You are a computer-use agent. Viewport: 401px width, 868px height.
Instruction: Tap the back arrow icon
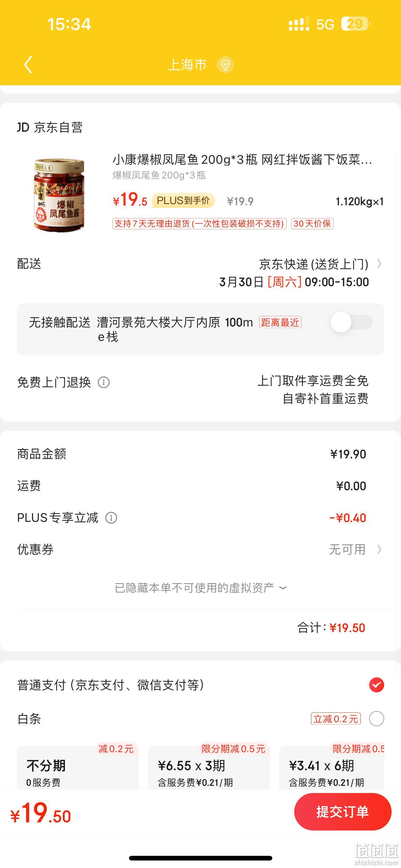click(28, 64)
